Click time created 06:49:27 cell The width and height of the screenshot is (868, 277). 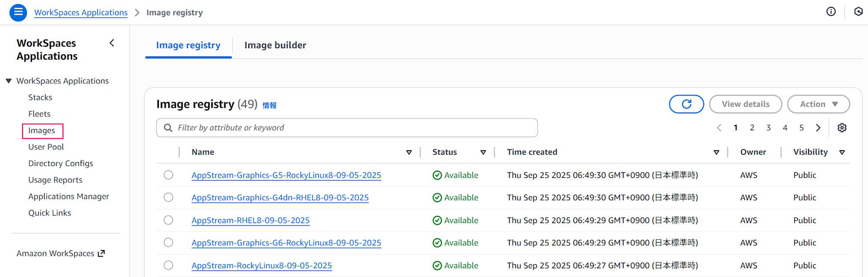pos(602,266)
